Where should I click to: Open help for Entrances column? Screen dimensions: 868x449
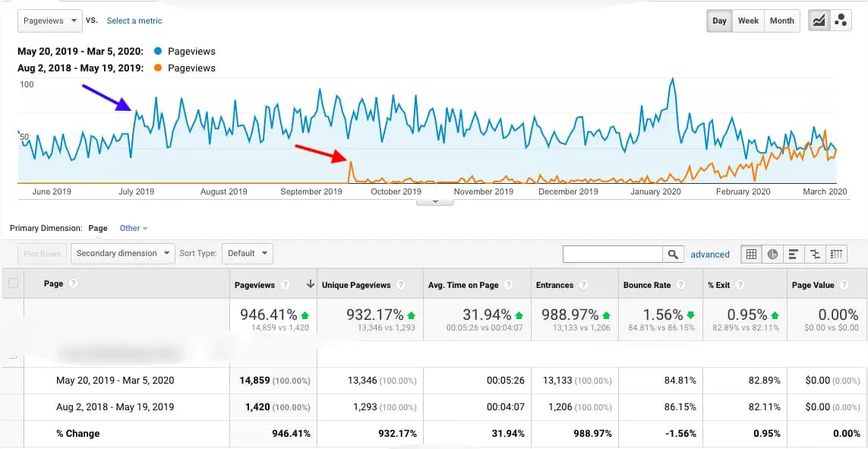pos(583,285)
